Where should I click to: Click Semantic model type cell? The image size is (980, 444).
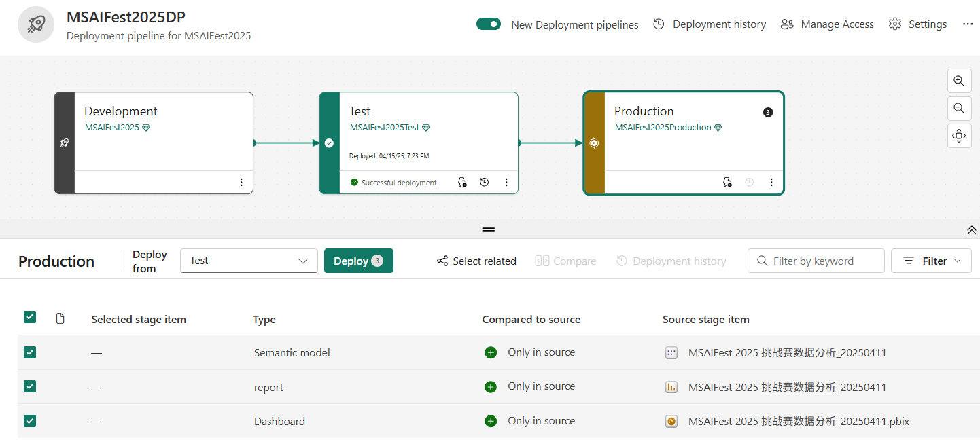click(292, 353)
